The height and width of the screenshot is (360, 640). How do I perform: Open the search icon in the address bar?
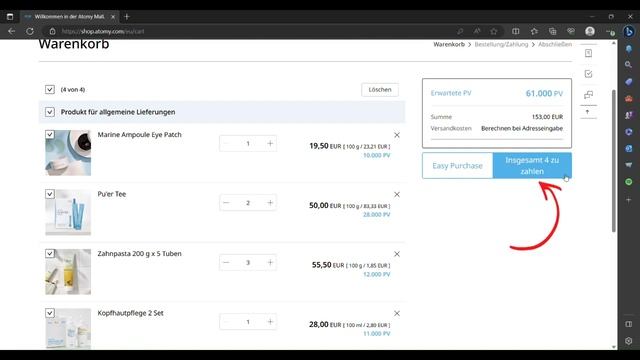click(460, 31)
